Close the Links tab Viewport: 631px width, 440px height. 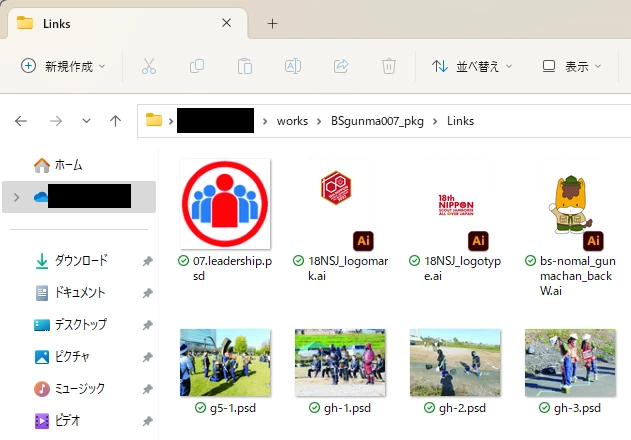[227, 23]
